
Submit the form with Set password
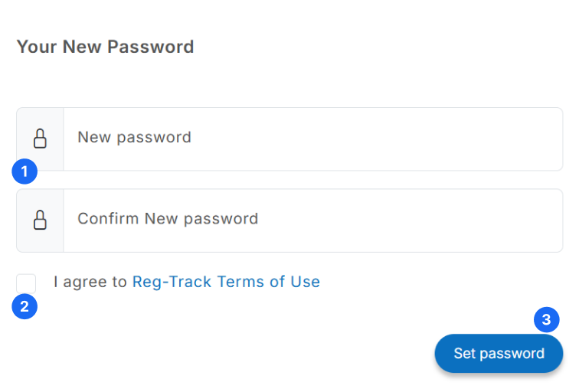499,354
